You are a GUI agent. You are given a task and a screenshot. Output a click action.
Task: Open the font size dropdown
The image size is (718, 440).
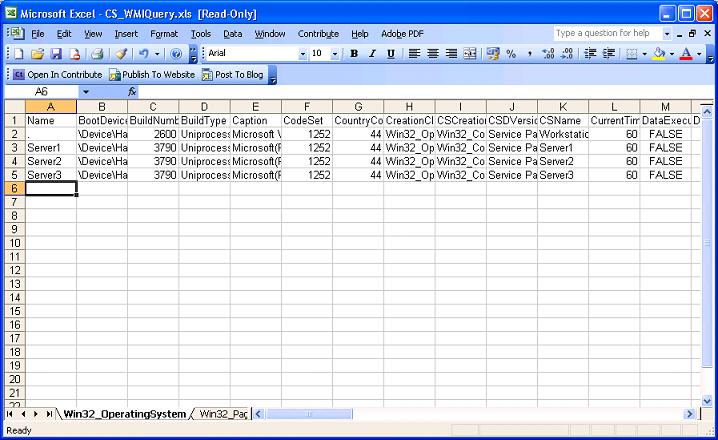[333, 54]
